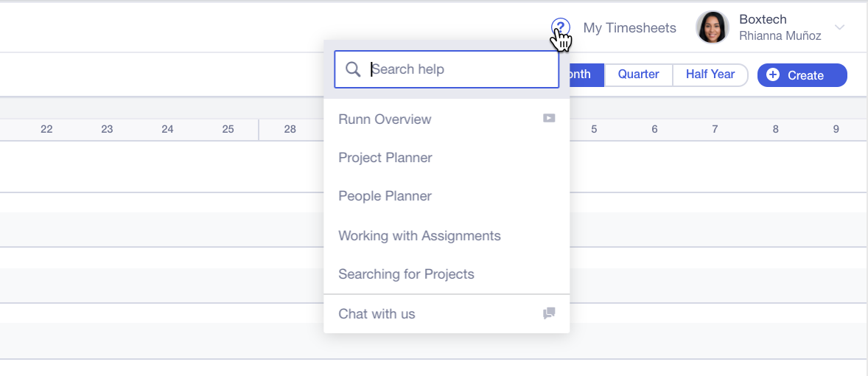
Task: Go to My Timesheets
Action: [x=629, y=28]
